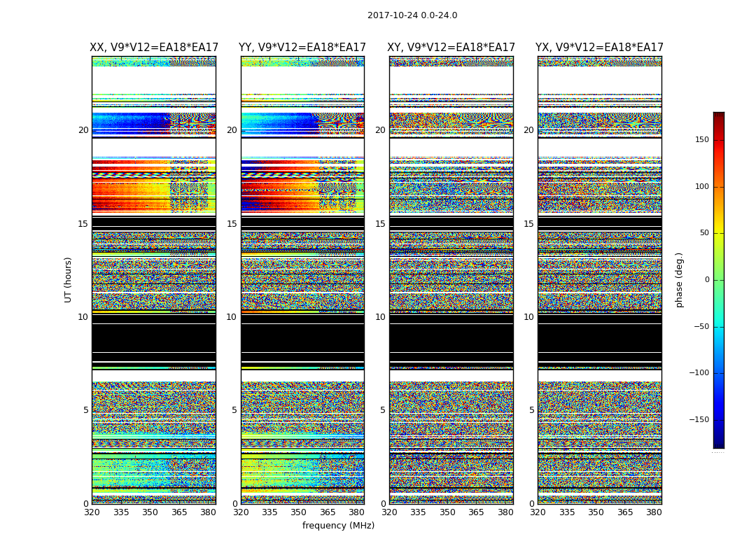Screen dimensions: 735x560
Task: Click the 320 MHz tick under the YX panel
Action: coord(538,512)
